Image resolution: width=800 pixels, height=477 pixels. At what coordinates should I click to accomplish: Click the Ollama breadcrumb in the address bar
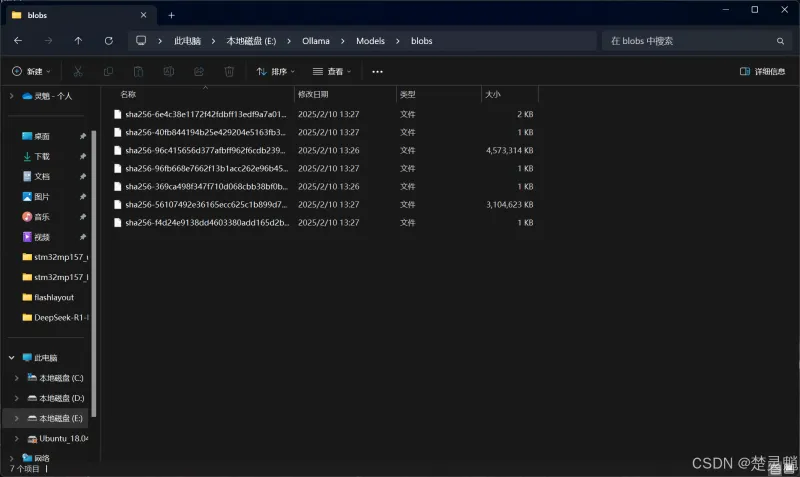316,40
